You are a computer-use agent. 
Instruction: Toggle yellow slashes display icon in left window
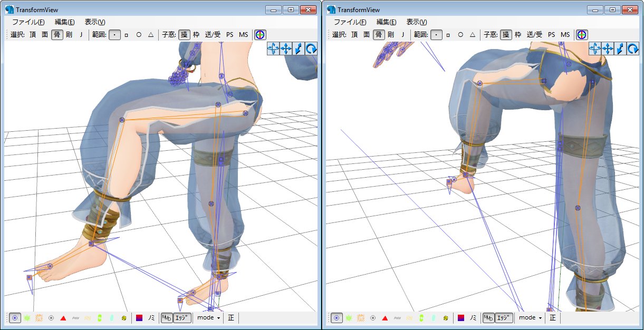tap(88, 318)
